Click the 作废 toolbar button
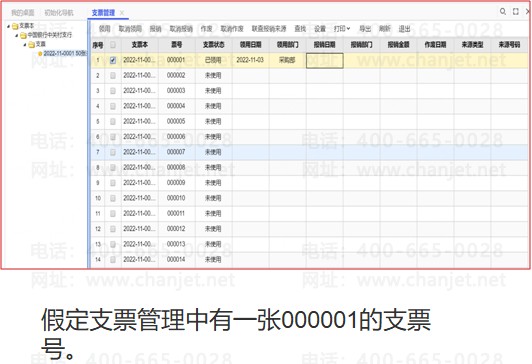The height and width of the screenshot is (364, 532). click(206, 29)
